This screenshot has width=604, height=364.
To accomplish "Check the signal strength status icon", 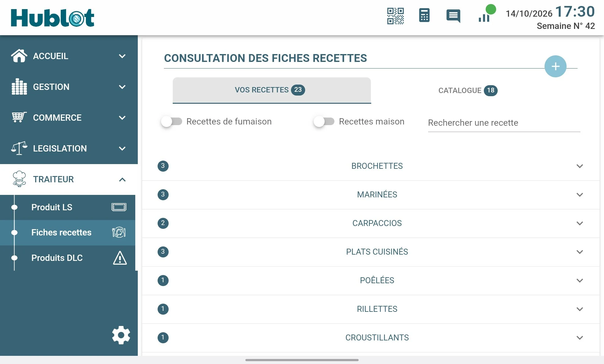I will [x=487, y=14].
